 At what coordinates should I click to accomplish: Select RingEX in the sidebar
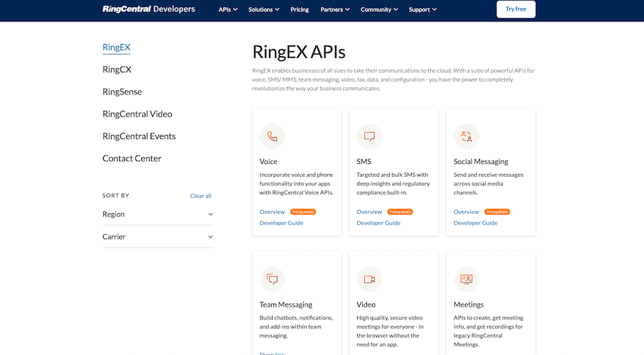click(116, 48)
